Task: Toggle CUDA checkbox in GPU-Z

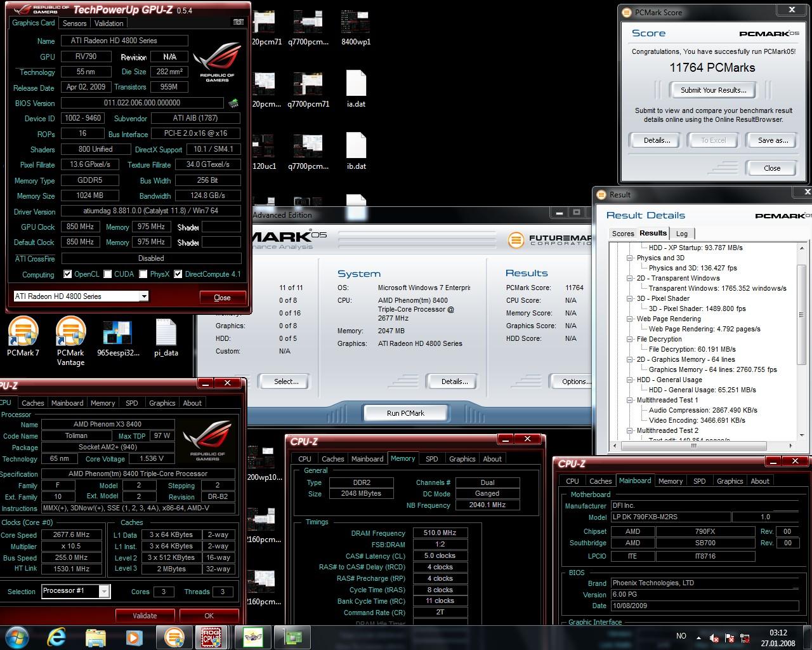Action: click(107, 274)
